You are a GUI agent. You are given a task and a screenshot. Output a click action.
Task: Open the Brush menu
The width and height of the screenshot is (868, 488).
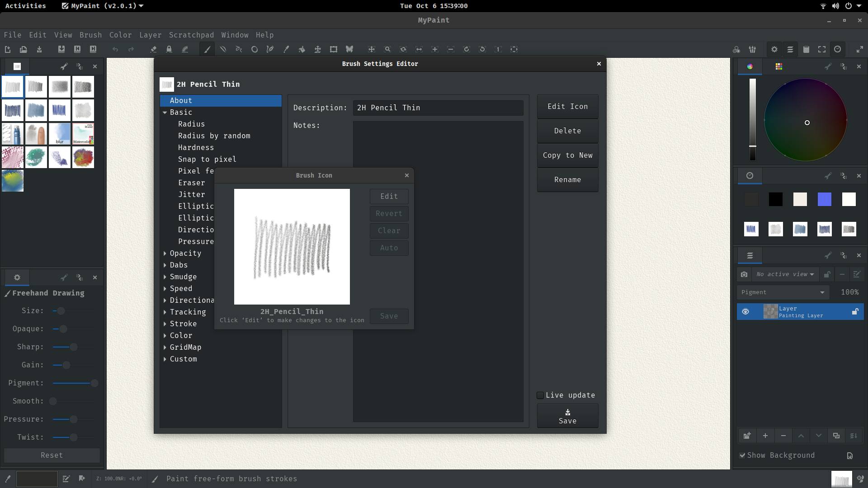point(90,35)
